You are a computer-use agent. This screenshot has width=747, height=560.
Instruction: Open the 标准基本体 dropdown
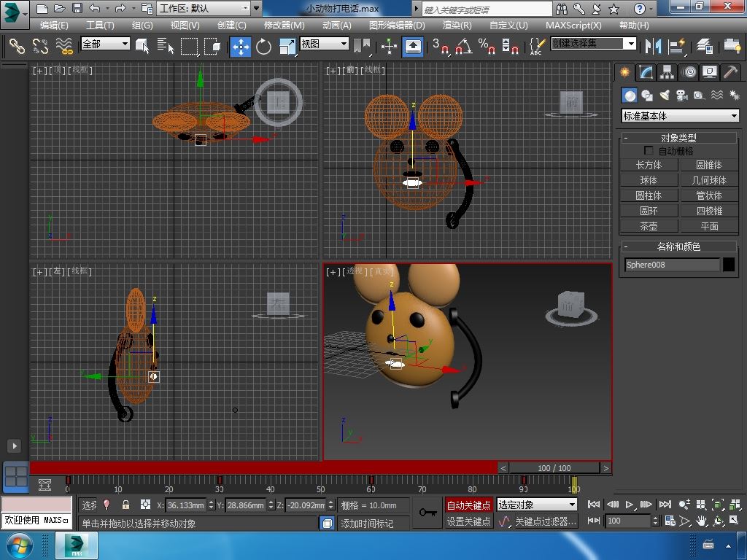coord(680,116)
